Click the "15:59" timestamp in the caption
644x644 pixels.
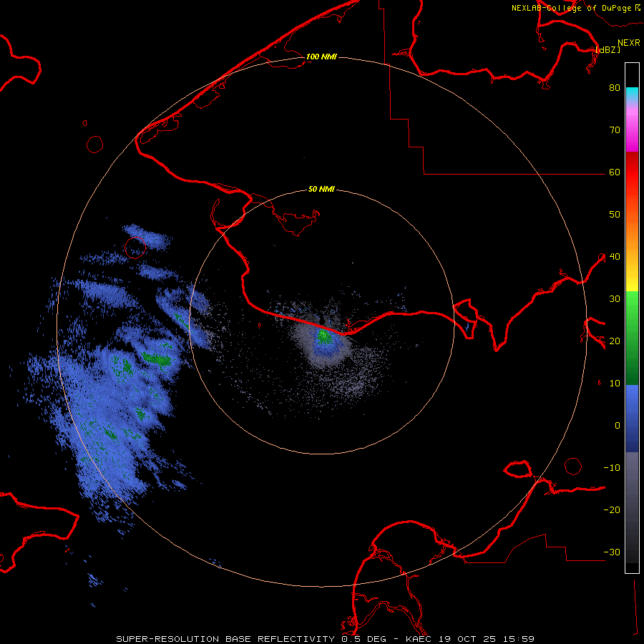click(518, 639)
